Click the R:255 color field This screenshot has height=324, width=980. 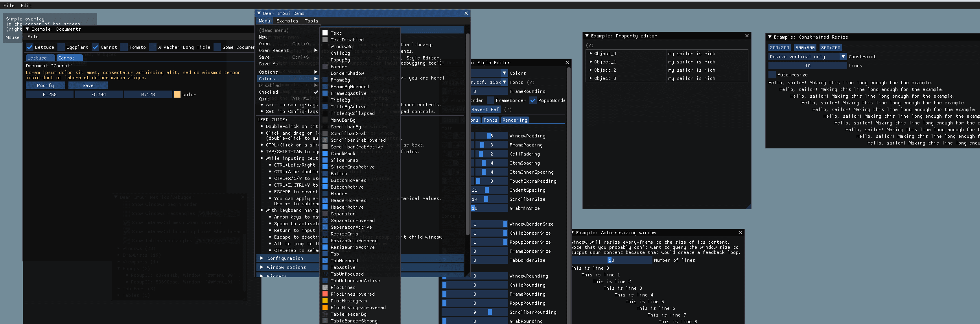point(50,94)
